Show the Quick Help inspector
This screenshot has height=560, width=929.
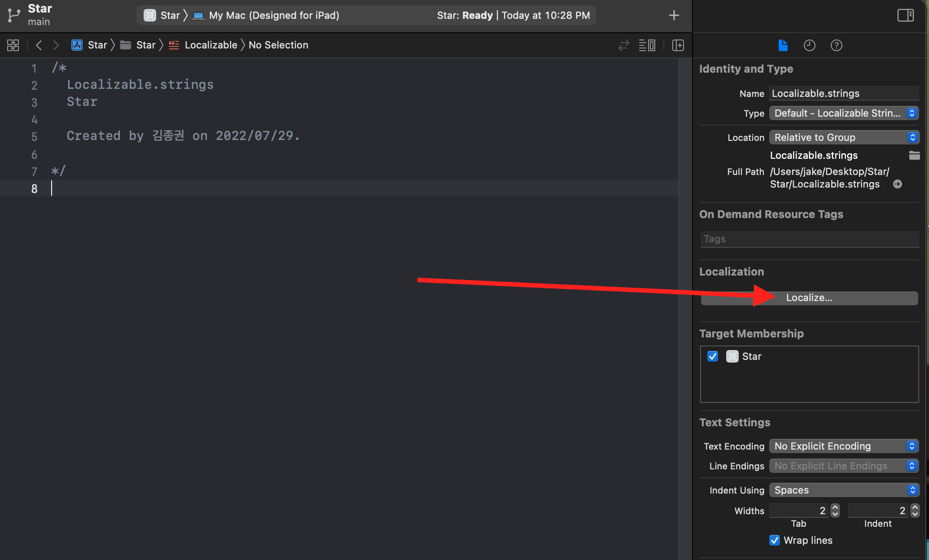click(x=836, y=45)
